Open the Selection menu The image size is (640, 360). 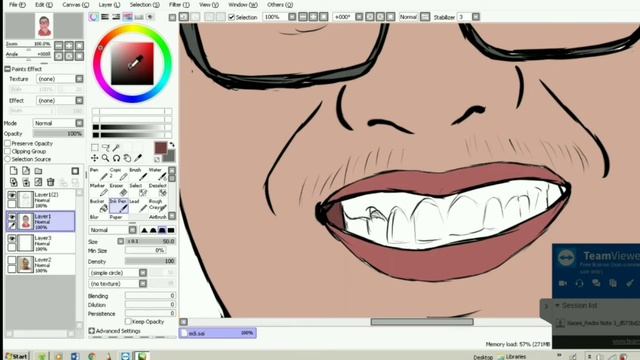coord(144,4)
